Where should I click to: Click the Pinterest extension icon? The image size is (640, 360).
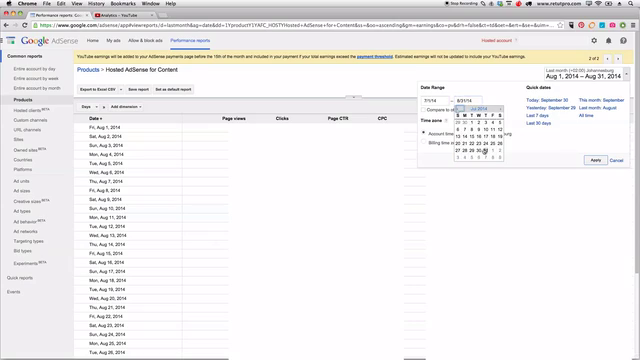point(581,25)
